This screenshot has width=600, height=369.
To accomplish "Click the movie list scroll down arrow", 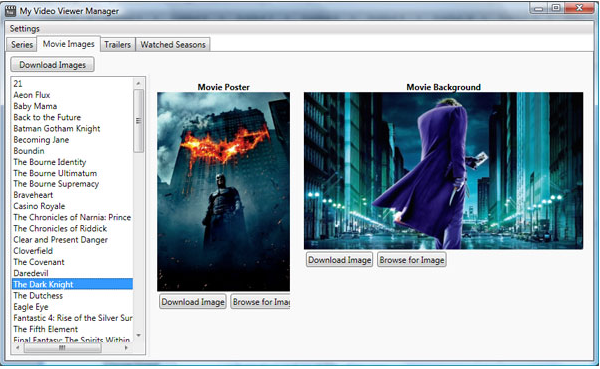I will coord(139,335).
